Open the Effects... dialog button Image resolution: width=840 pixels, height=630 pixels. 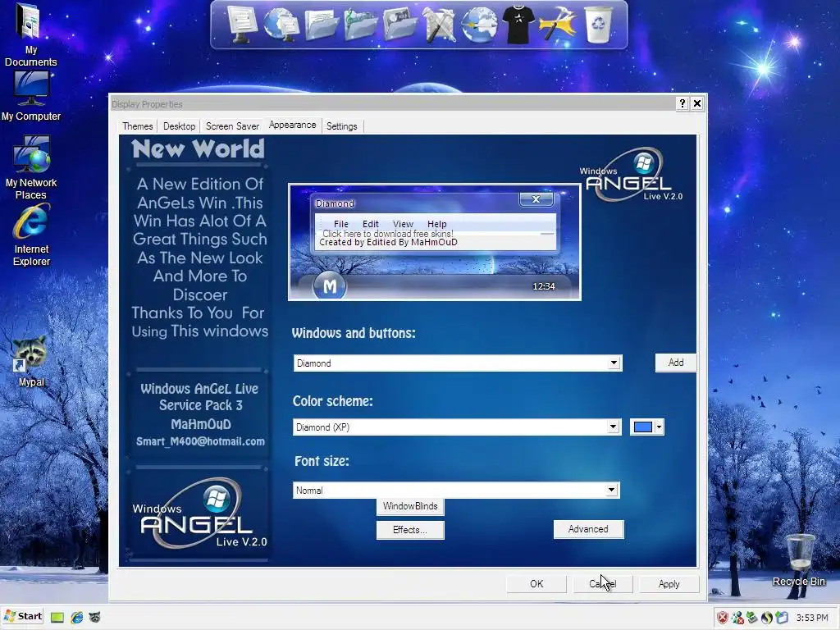tap(410, 530)
